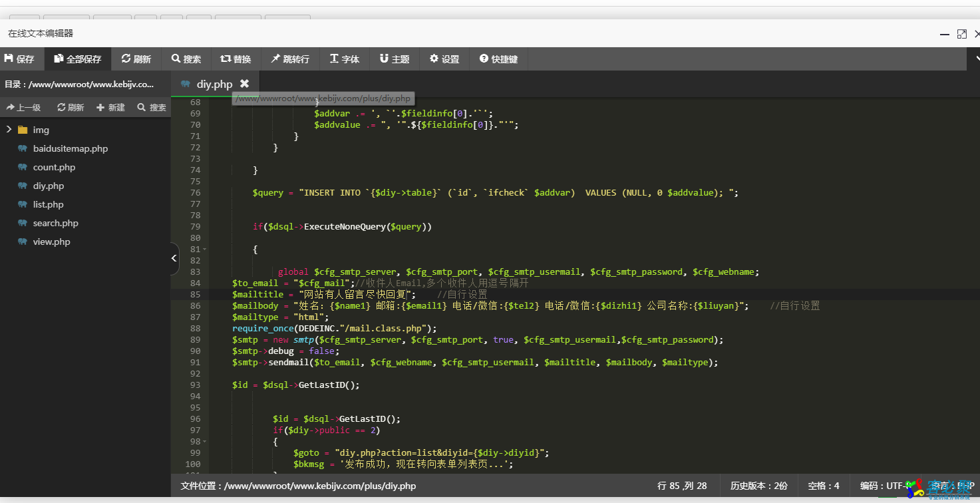
Task: Show the 快捷键 shortcuts help
Action: pos(499,59)
